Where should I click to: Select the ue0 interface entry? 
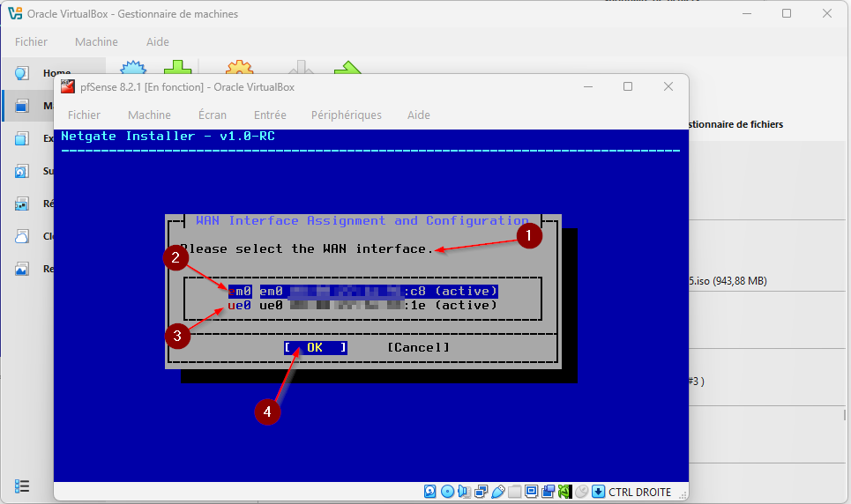[362, 305]
